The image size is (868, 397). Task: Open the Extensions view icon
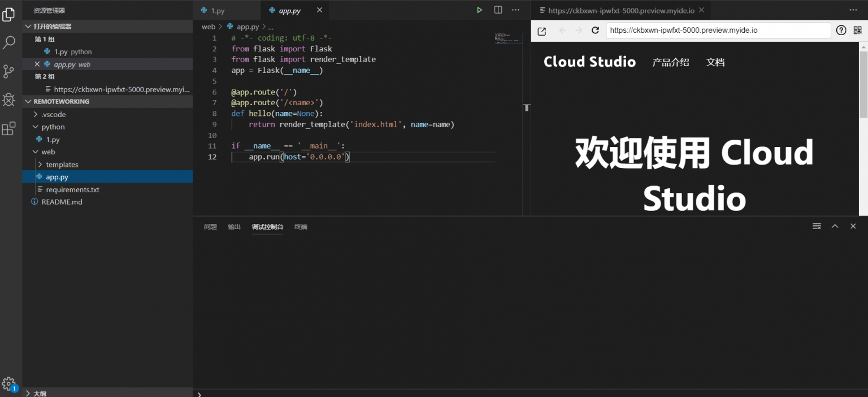pos(9,129)
